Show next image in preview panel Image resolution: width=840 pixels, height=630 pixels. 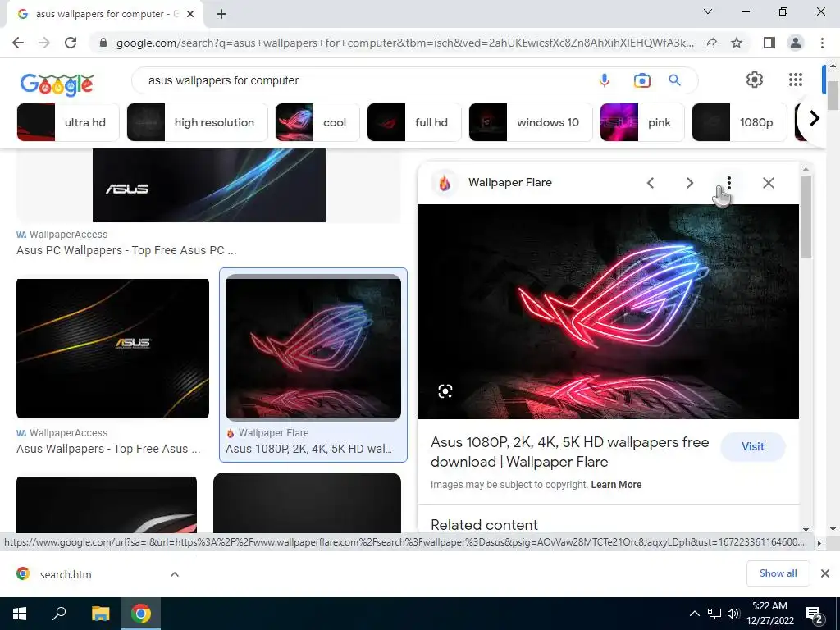(689, 183)
